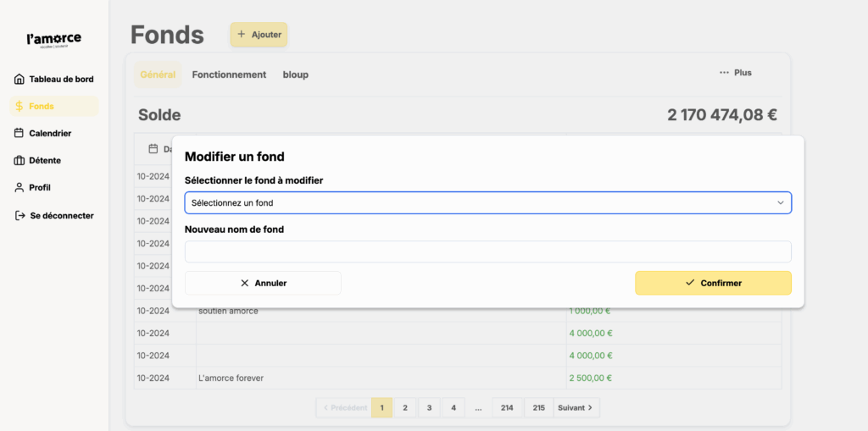Jump to page 3 in pagination
The height and width of the screenshot is (431, 868).
tap(429, 408)
